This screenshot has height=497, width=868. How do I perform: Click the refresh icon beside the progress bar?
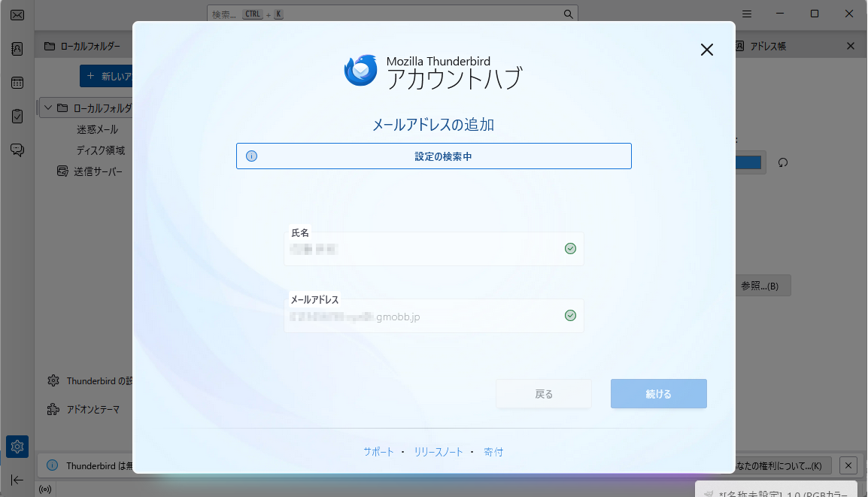(x=783, y=162)
